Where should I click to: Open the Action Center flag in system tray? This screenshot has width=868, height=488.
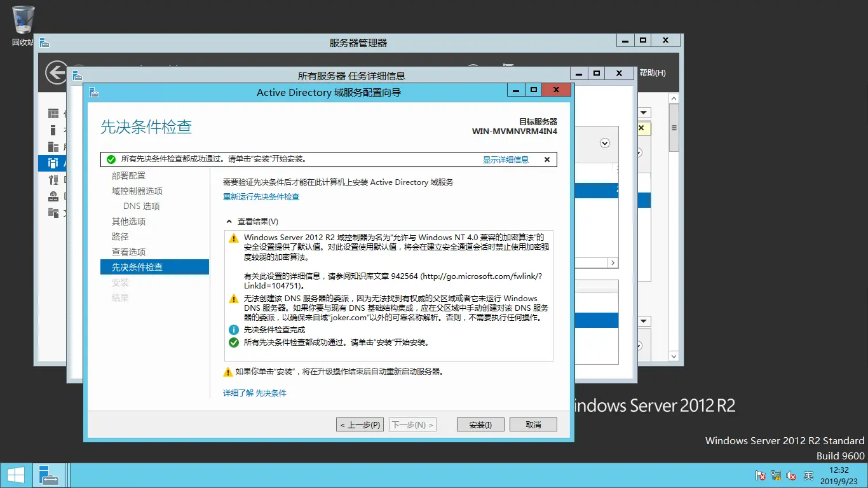(x=760, y=475)
